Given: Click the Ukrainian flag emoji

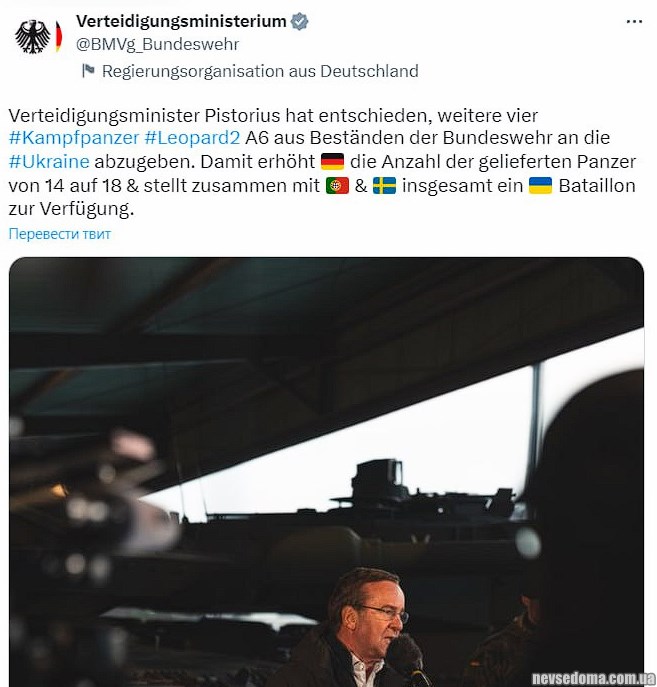Looking at the screenshot, I should point(540,185).
